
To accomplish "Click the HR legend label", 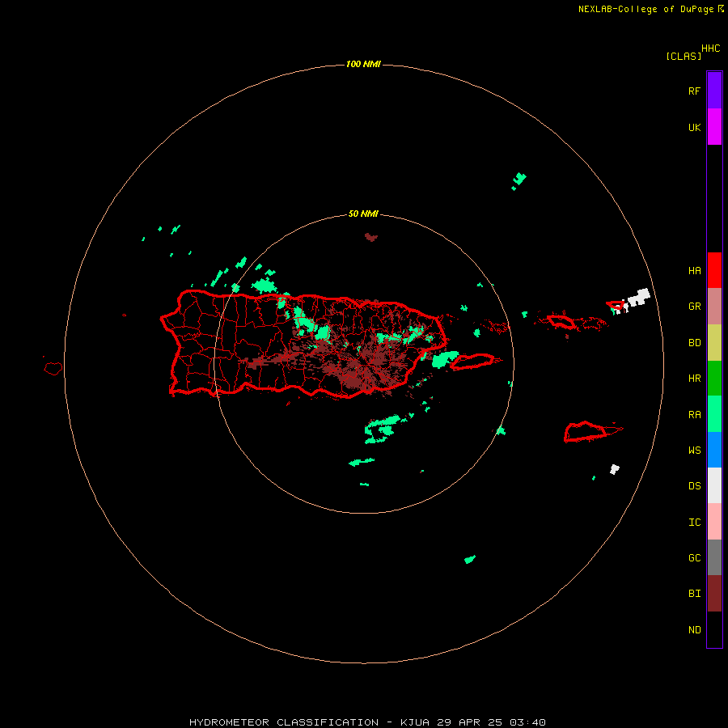I will coord(694,379).
